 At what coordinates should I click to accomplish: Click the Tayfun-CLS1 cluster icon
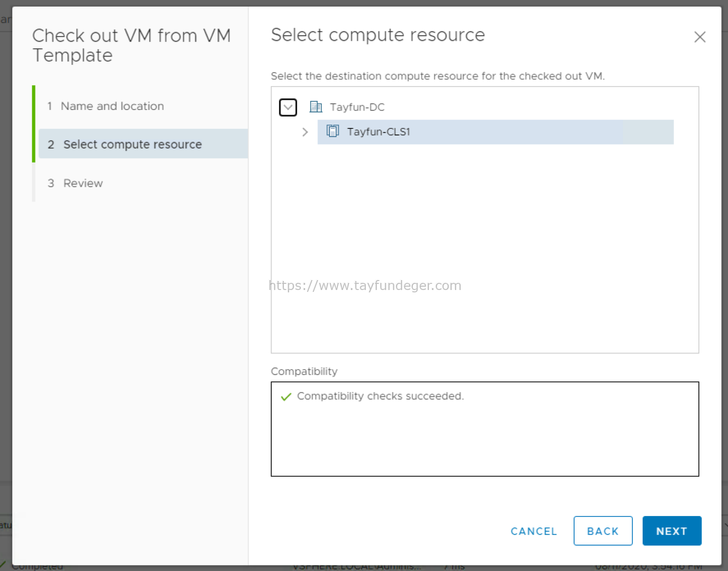(x=332, y=131)
